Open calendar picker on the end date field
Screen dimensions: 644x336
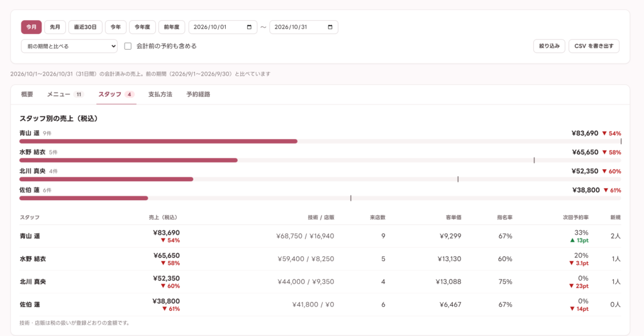coord(330,27)
